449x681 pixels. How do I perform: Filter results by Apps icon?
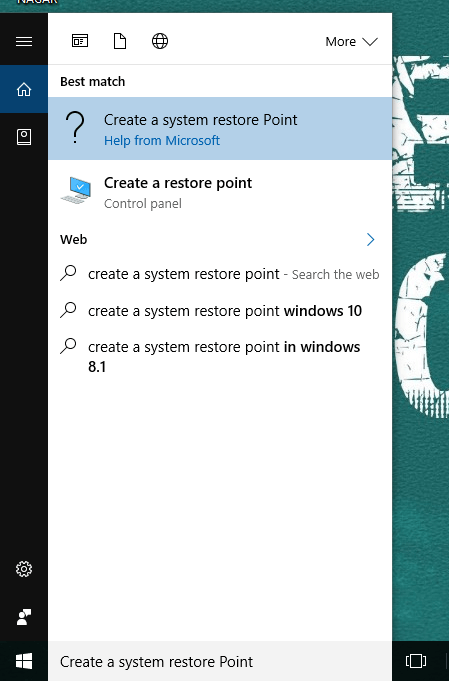click(80, 41)
